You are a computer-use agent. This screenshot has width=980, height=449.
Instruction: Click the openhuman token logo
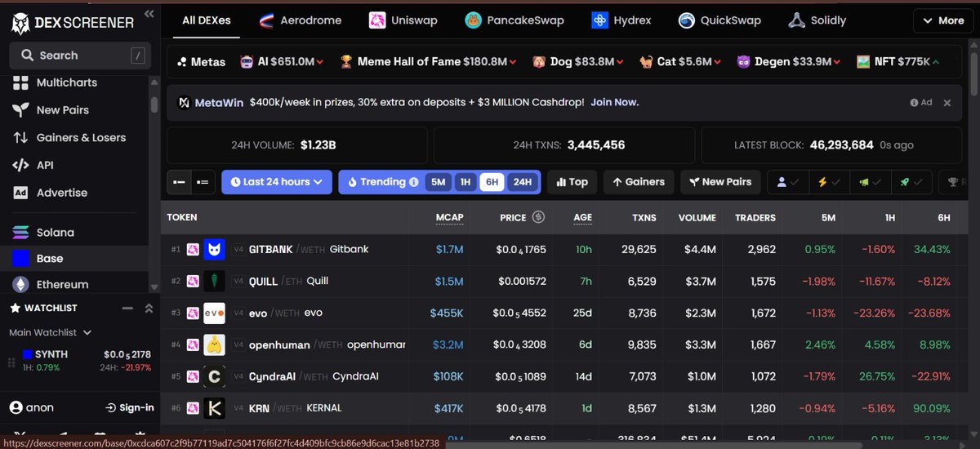pos(214,345)
